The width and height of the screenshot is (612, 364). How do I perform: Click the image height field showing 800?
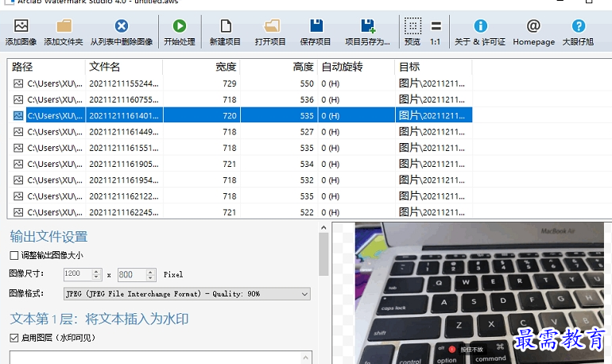click(x=132, y=275)
